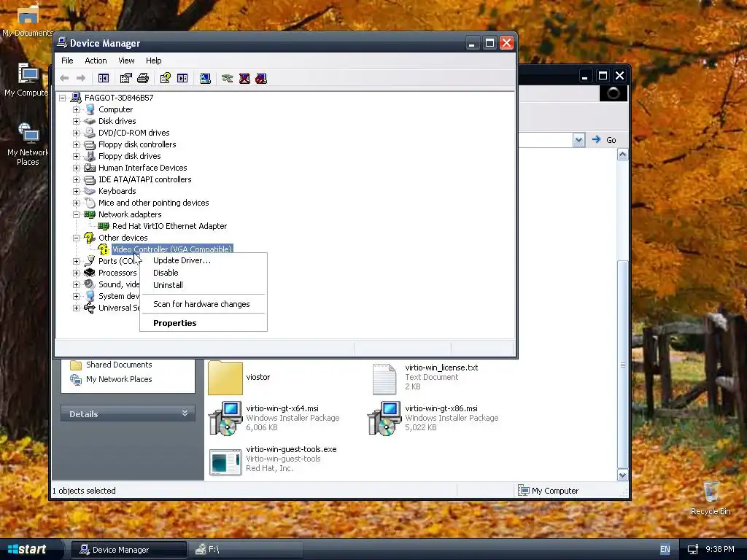Expand the Computer tree node
The width and height of the screenshot is (747, 560).
[x=76, y=109]
